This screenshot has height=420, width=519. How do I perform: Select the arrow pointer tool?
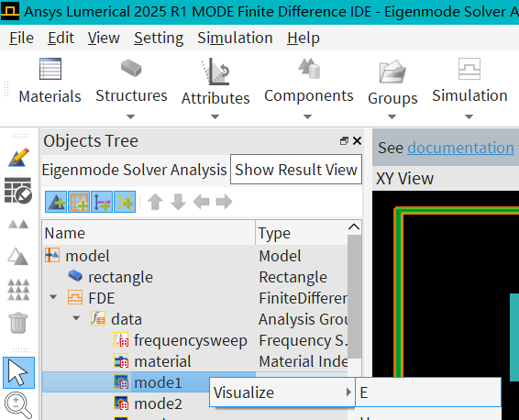coord(18,372)
